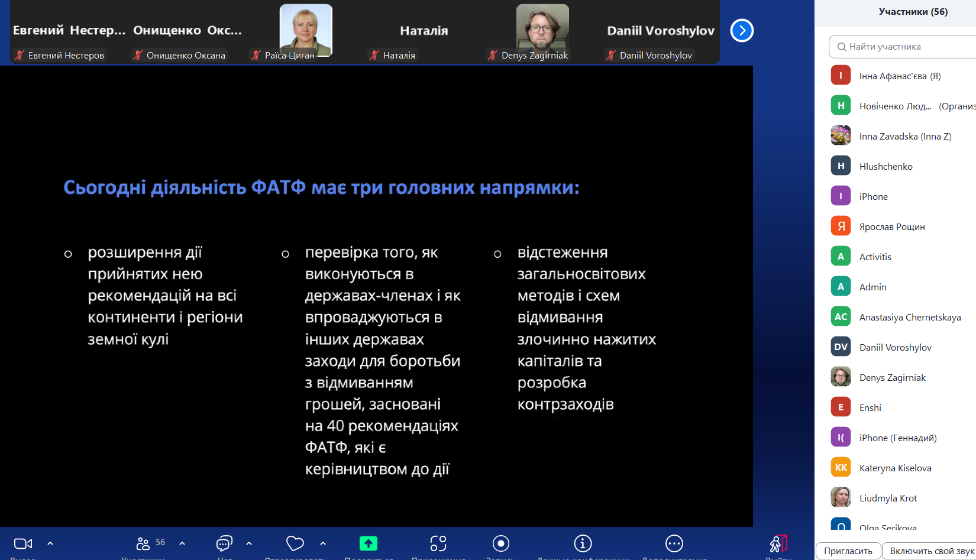Screen dimensions: 976x560
Task: Open conference info icon
Action: coord(583,543)
